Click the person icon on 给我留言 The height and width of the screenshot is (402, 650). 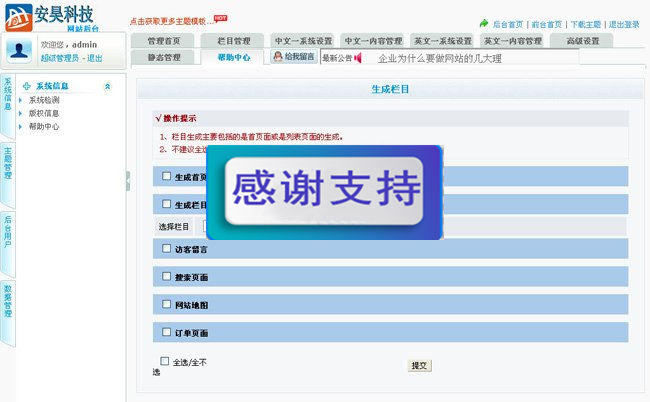[x=278, y=56]
